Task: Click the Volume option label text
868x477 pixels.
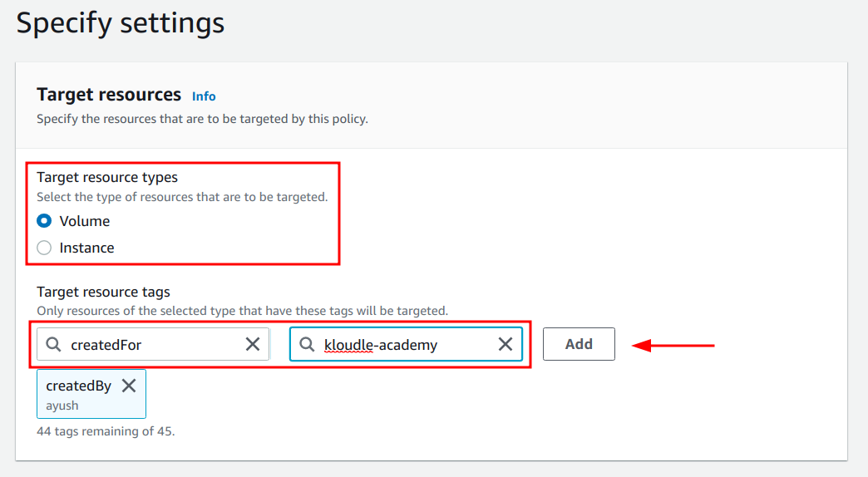Action: pyautogui.click(x=85, y=221)
